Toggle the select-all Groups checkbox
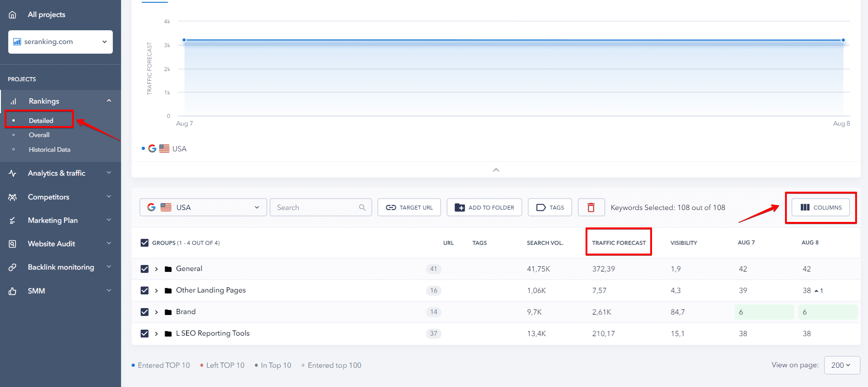Viewport: 868px width, 387px height. point(144,243)
